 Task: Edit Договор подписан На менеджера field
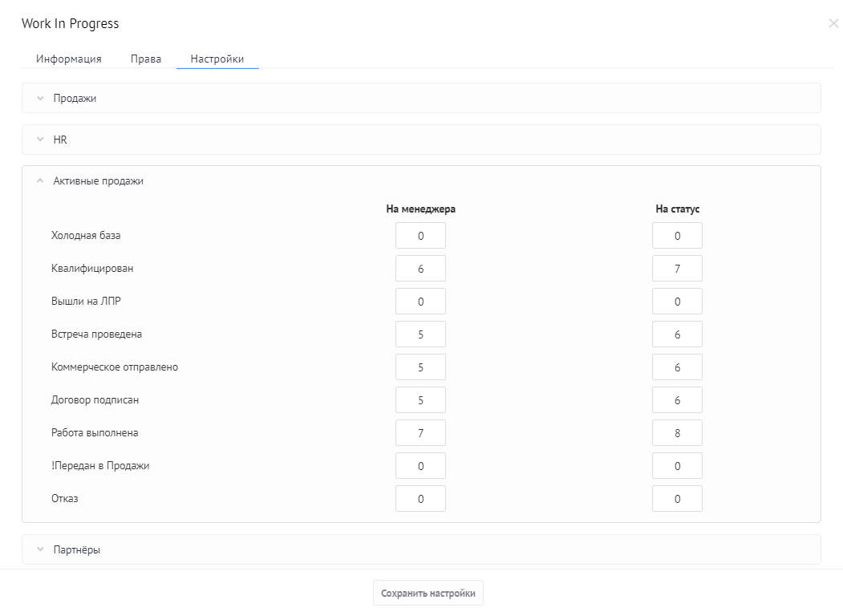coord(420,400)
